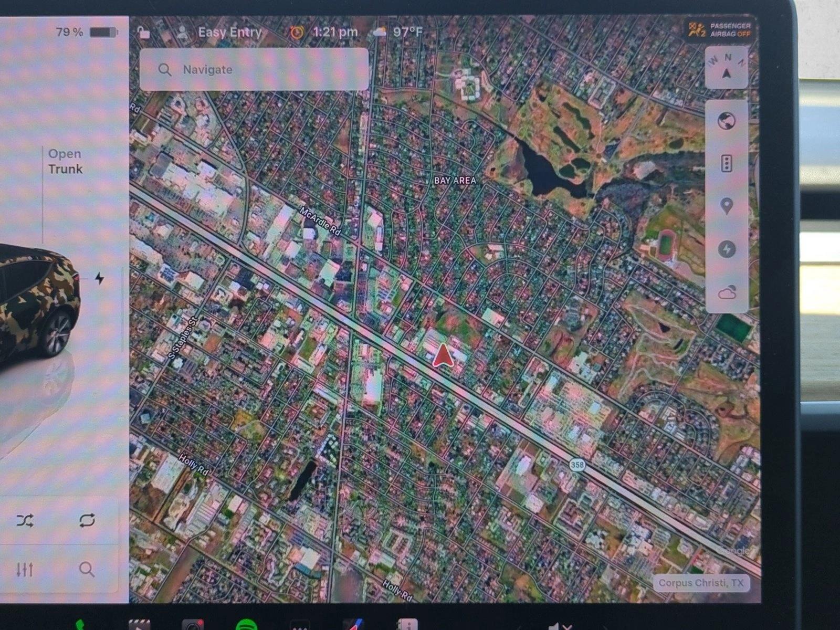This screenshot has height=630, width=840.
Task: Tap the Corpus Christi, TX location label
Action: click(x=701, y=583)
